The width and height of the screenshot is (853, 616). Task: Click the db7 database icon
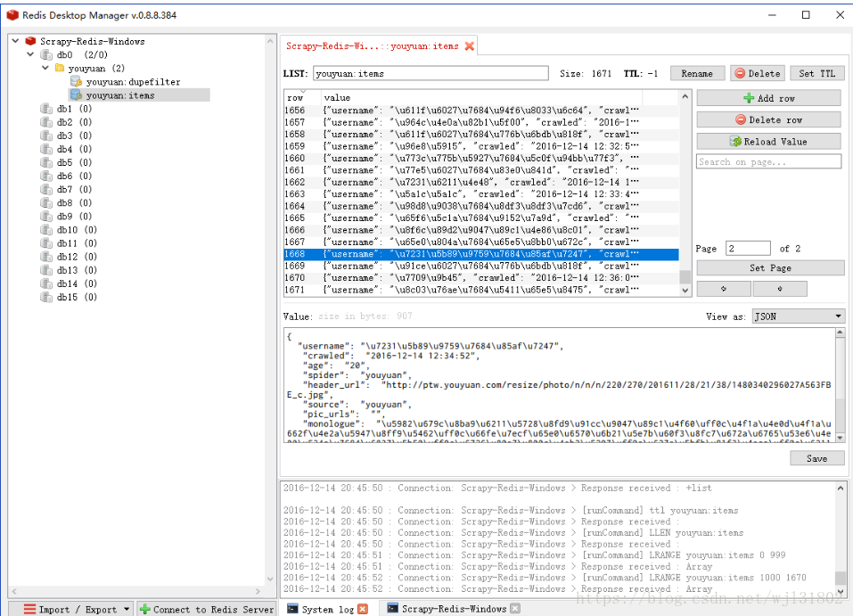46,189
